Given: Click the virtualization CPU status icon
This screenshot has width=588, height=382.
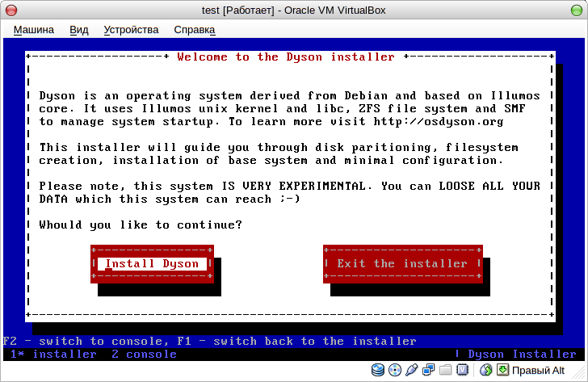Looking at the screenshot, I should (x=463, y=370).
